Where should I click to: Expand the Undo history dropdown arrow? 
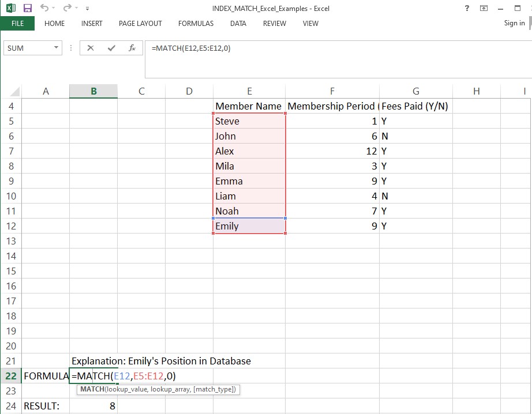click(x=54, y=9)
